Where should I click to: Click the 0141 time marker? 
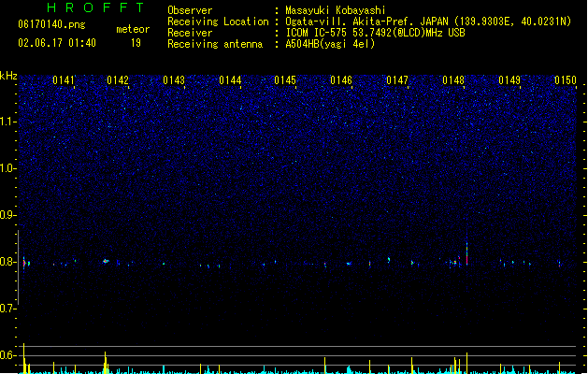(64, 80)
